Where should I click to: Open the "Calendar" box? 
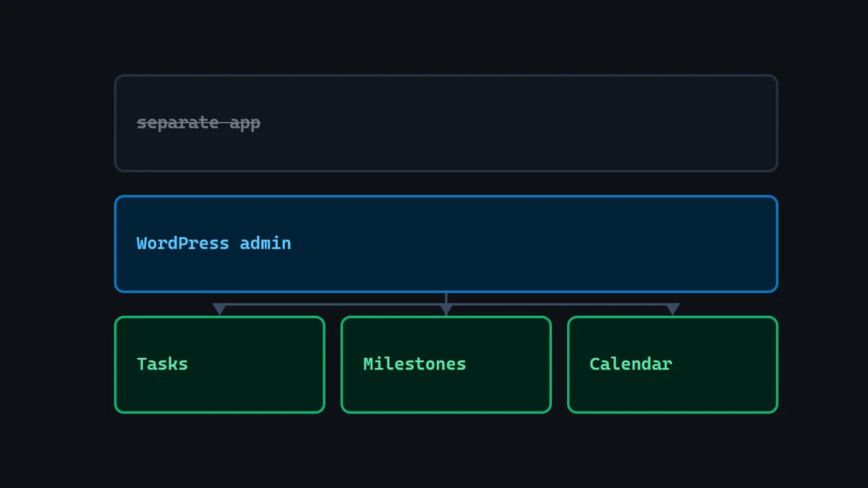(x=673, y=364)
